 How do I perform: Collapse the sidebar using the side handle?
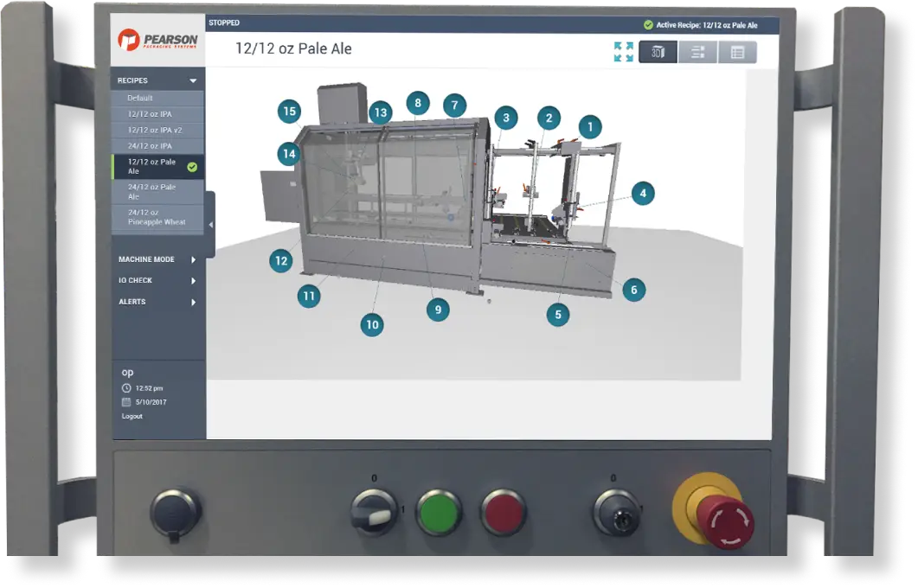210,225
